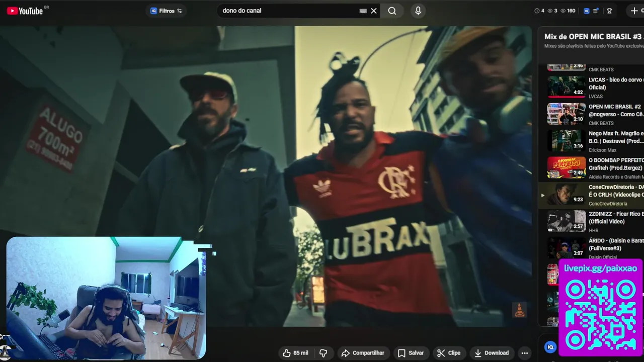644x362 pixels.
Task: Click the main video player area
Action: click(266, 176)
